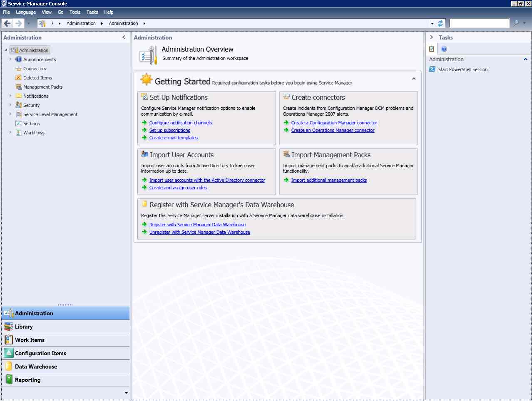Open Create an Operations Manager connector link
The width and height of the screenshot is (532, 401).
point(333,130)
